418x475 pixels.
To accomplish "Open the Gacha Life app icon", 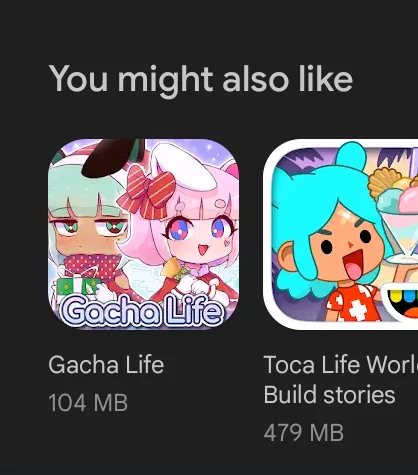I will [x=144, y=234].
